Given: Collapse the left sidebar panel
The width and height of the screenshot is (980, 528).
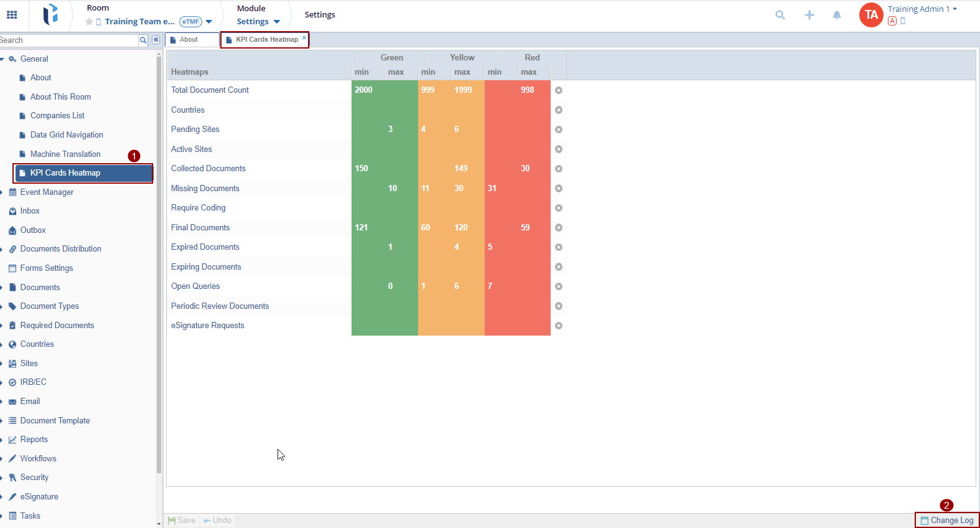Looking at the screenshot, I should coord(156,40).
